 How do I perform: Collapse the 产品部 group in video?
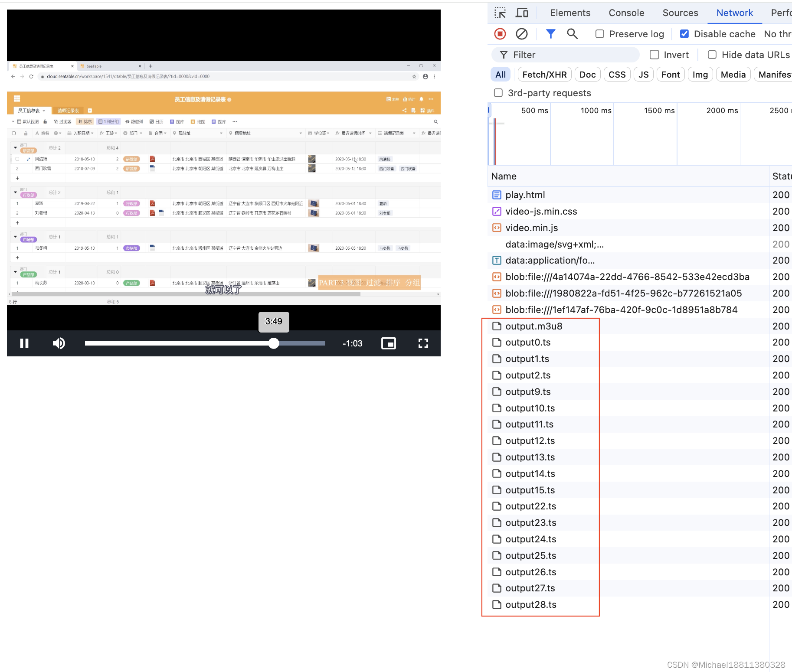click(15, 272)
